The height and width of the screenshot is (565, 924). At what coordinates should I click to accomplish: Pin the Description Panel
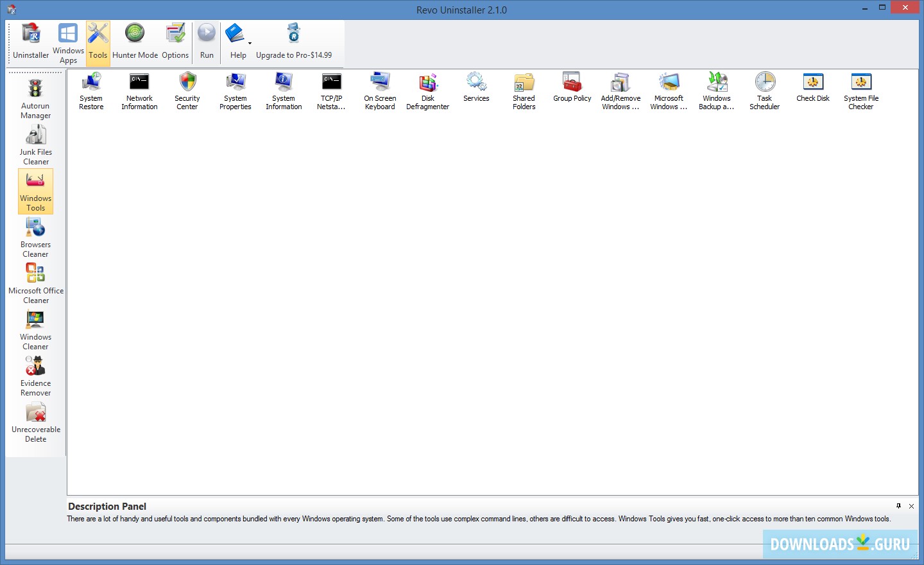(x=898, y=506)
